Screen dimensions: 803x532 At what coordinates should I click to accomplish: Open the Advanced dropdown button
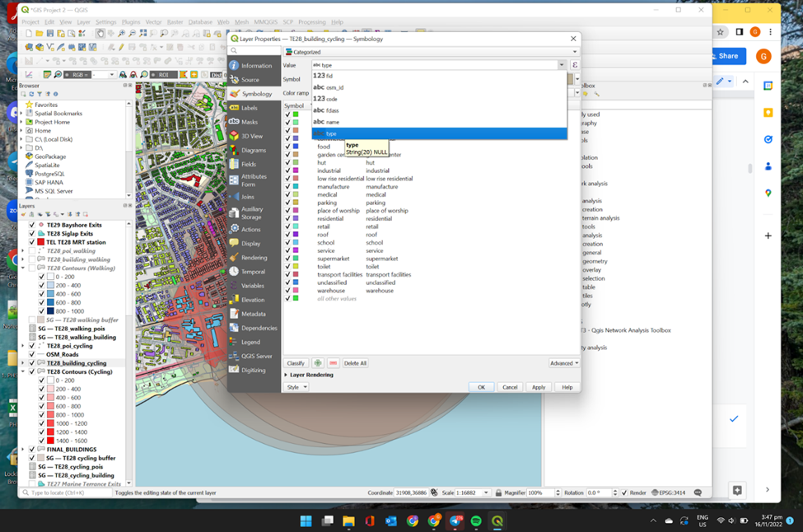(563, 363)
